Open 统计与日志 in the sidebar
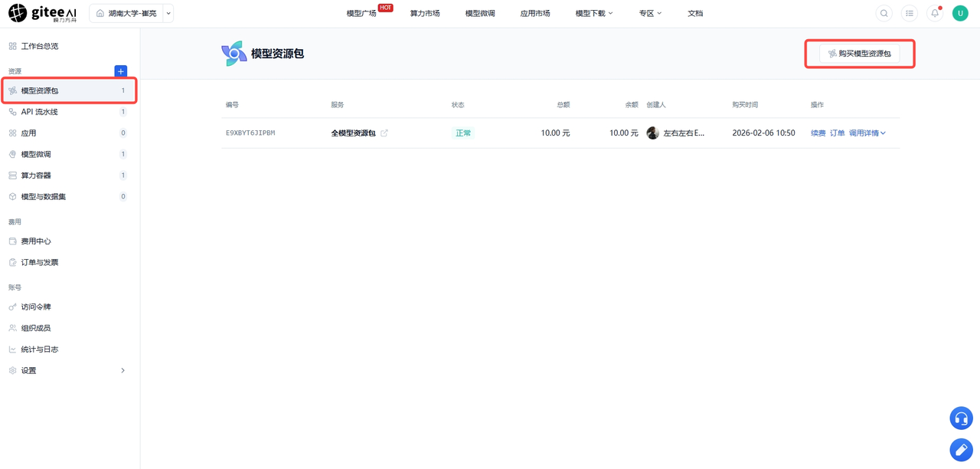The image size is (980, 469). pos(69,349)
